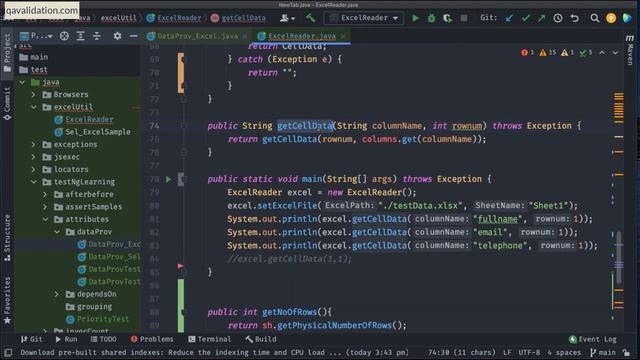Click the ExcelReader breadcrumb in navigation bar
This screenshot has height=360, width=640.
point(174,18)
